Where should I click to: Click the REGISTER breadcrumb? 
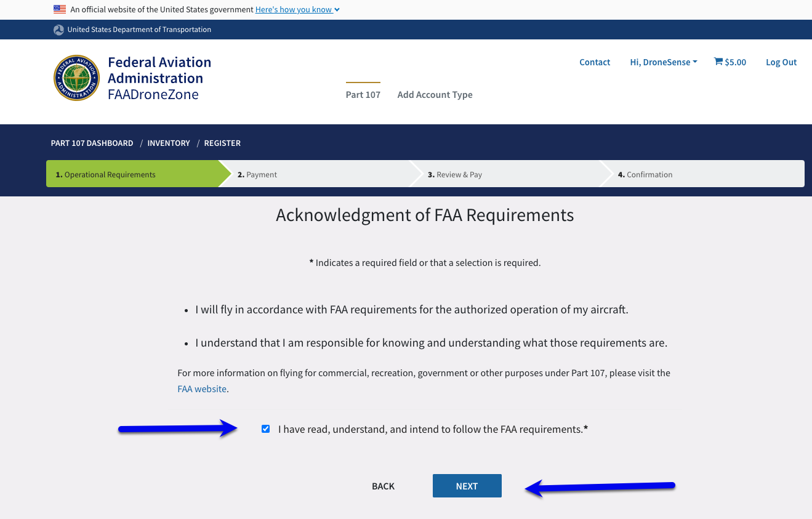click(x=222, y=143)
